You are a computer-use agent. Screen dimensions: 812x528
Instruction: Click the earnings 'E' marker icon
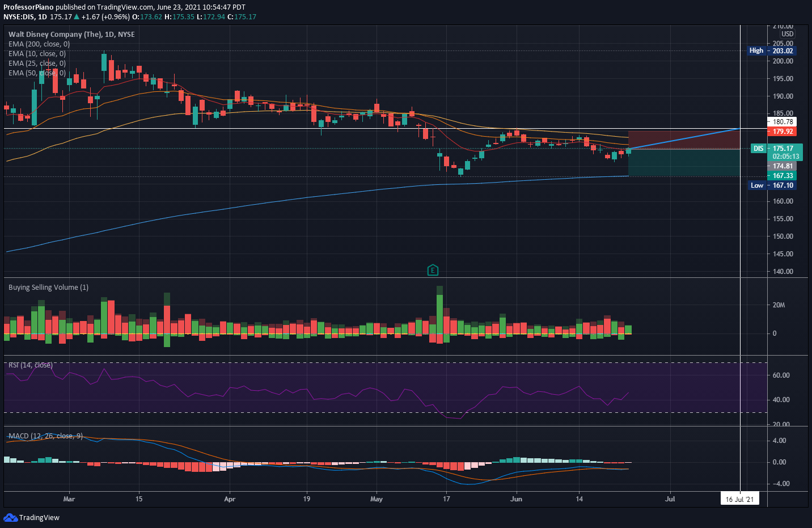433,270
